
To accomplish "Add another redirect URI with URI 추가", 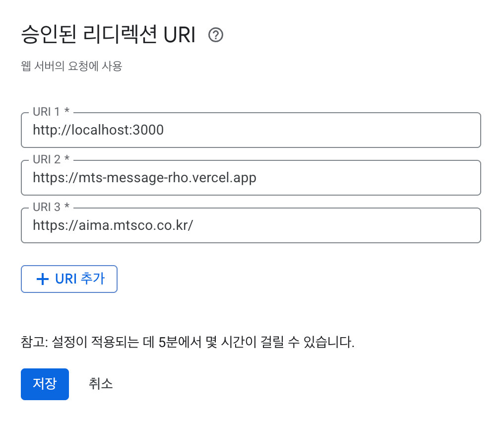I will pyautogui.click(x=69, y=279).
